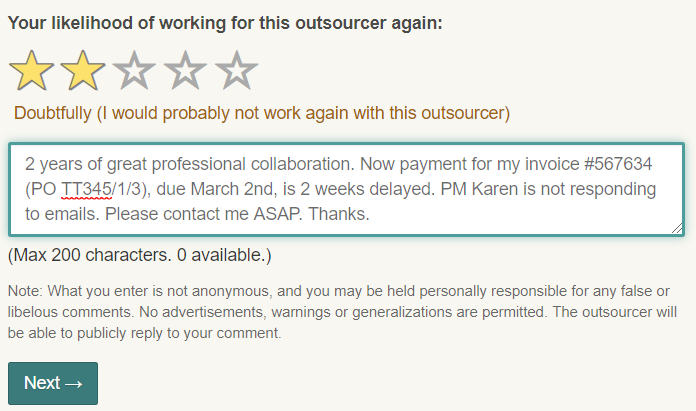The image size is (696, 411).
Task: Give the maximum five-star rating
Action: point(237,71)
